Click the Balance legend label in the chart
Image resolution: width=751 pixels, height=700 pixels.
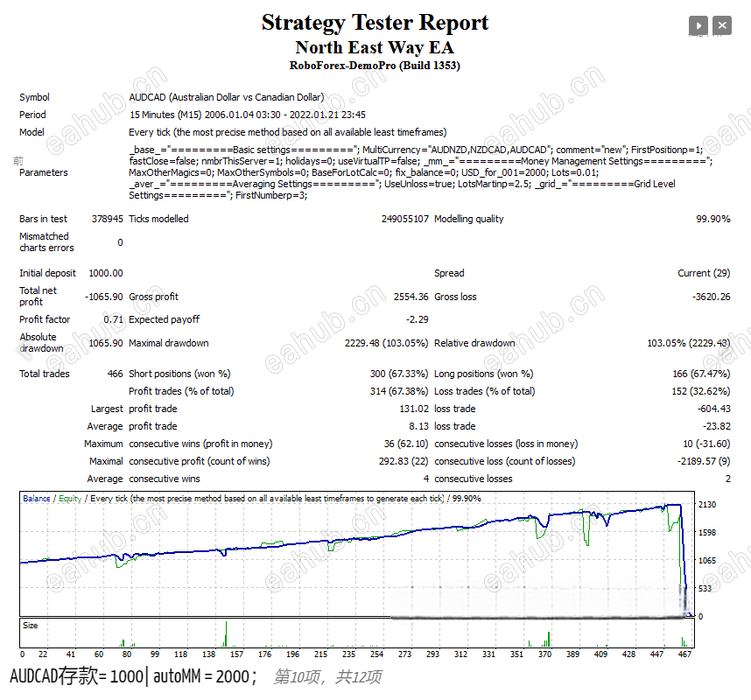[37, 499]
